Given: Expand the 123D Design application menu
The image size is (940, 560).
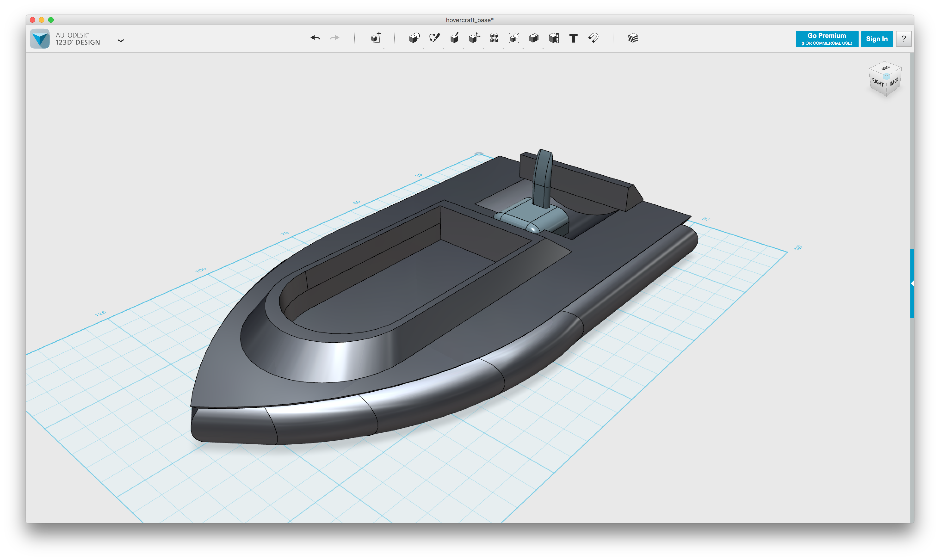Looking at the screenshot, I should (x=121, y=40).
